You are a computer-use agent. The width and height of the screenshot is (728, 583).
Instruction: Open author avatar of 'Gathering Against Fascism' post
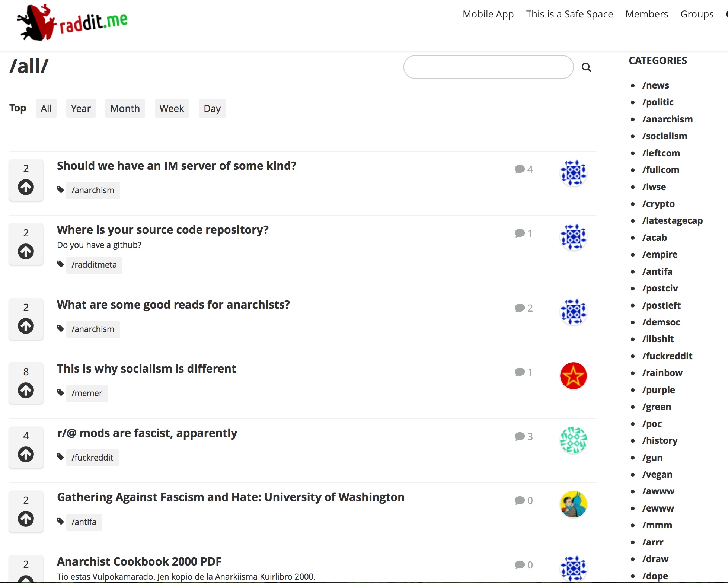pyautogui.click(x=574, y=504)
